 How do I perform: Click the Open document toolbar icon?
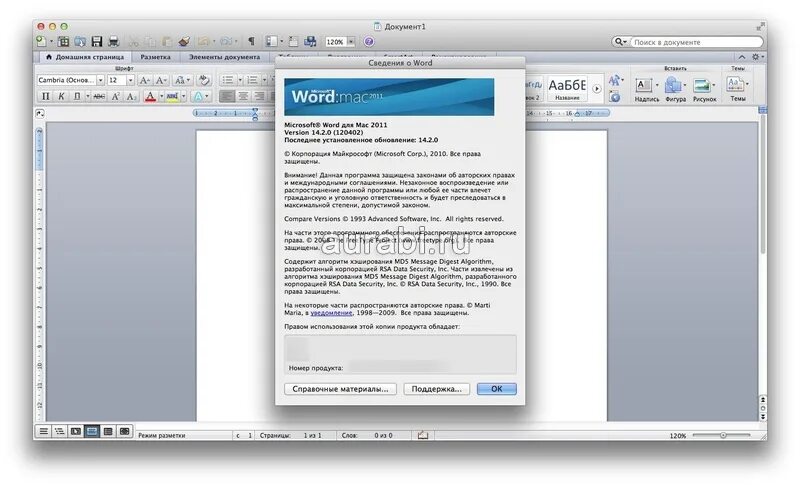pyautogui.click(x=80, y=41)
